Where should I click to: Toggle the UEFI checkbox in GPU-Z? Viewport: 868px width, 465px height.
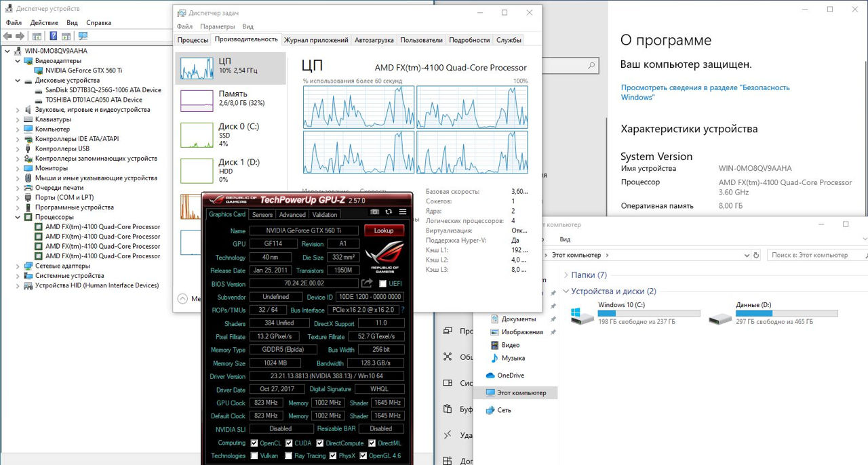[x=383, y=284]
